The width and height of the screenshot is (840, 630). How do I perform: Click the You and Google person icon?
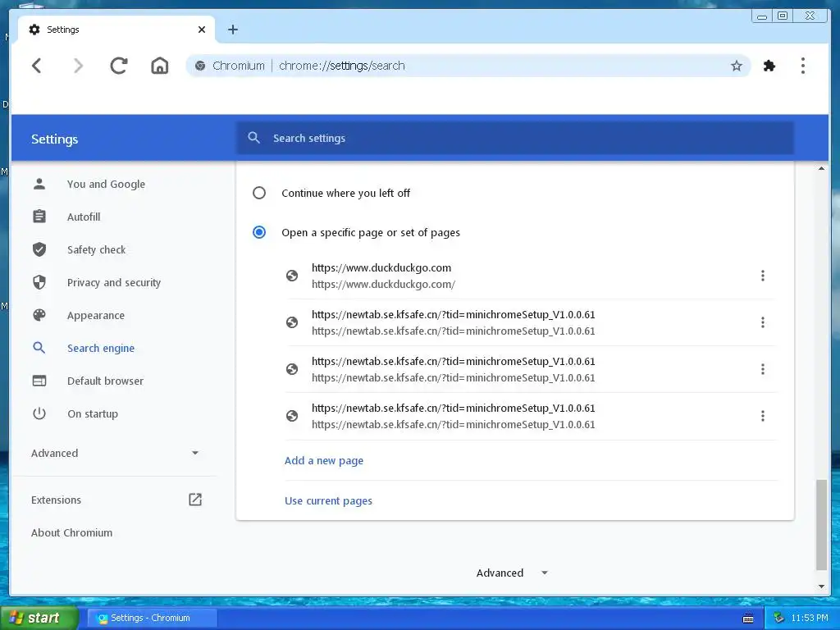[39, 184]
